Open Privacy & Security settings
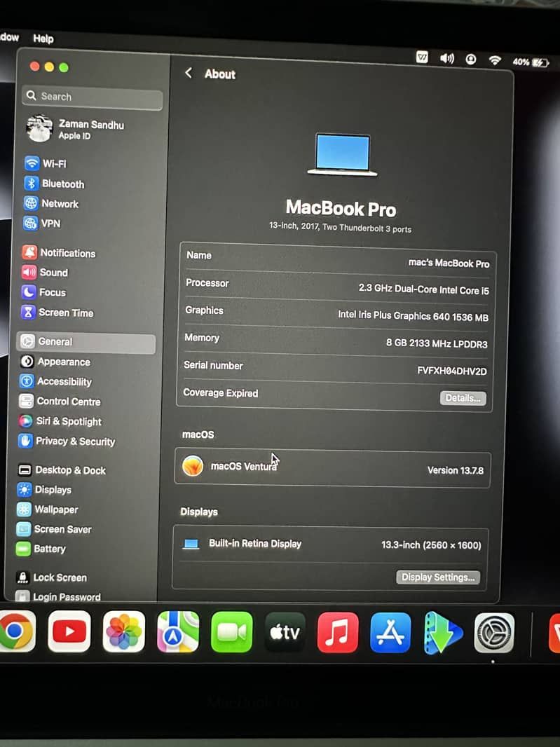This screenshot has height=747, width=560. tap(67, 441)
